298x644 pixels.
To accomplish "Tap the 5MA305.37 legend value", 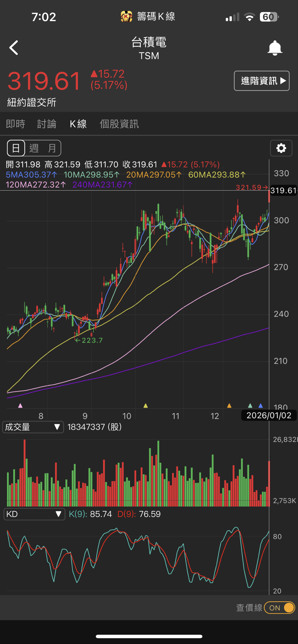I will [x=31, y=175].
